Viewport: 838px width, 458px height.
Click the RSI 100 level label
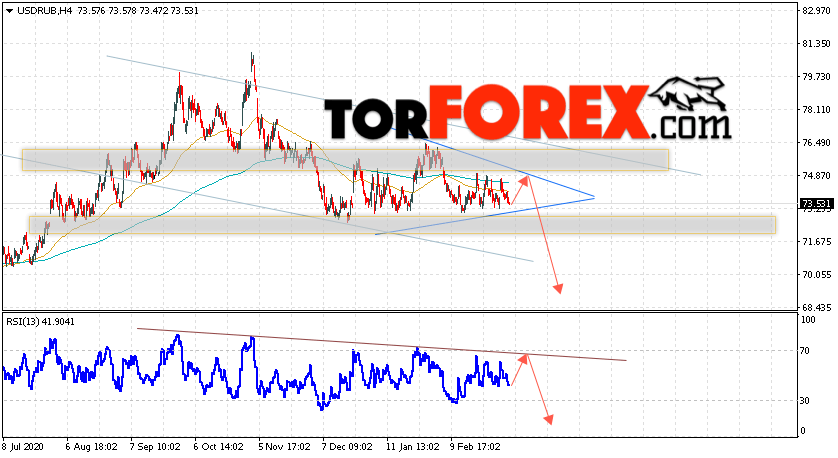click(x=809, y=320)
